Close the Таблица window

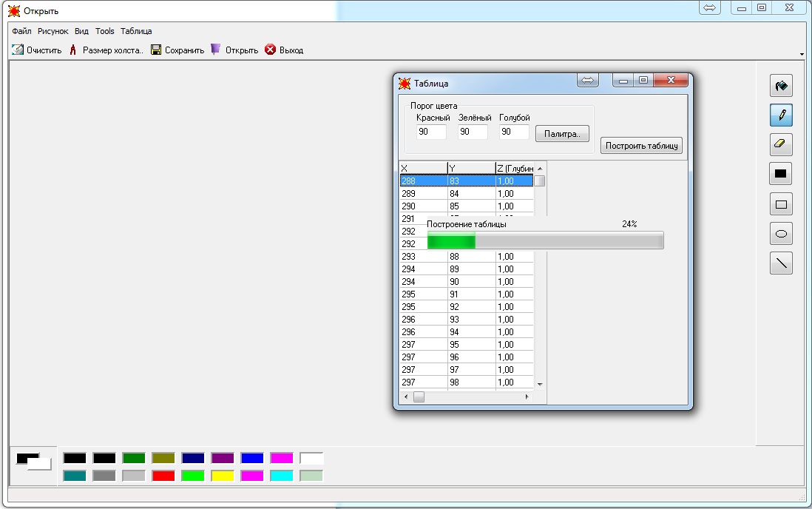click(671, 81)
